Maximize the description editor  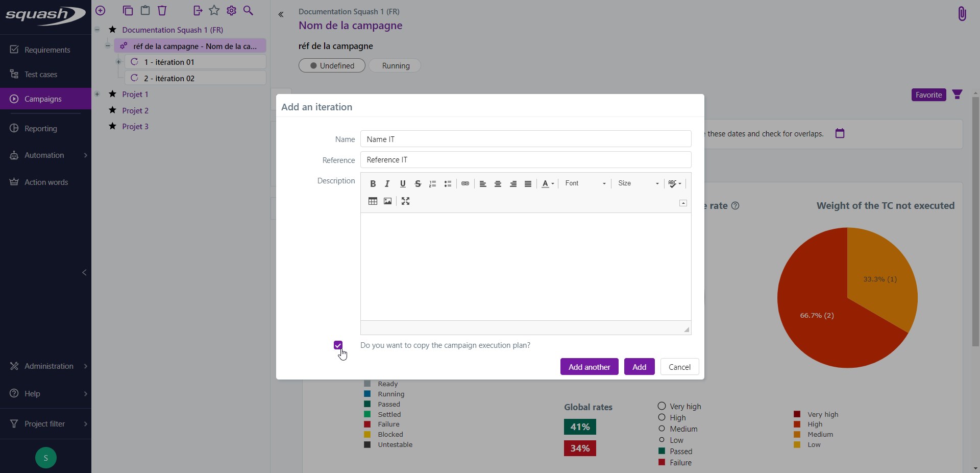tap(405, 201)
